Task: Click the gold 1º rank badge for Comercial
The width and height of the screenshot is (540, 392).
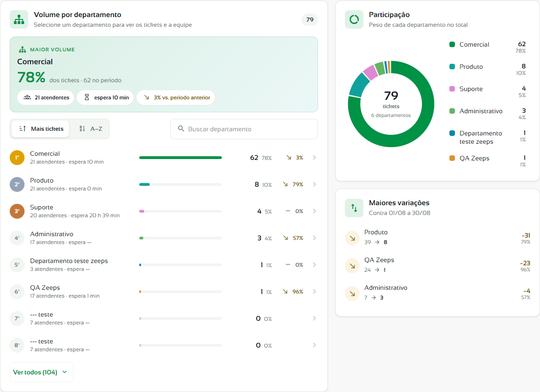Action: (x=17, y=158)
